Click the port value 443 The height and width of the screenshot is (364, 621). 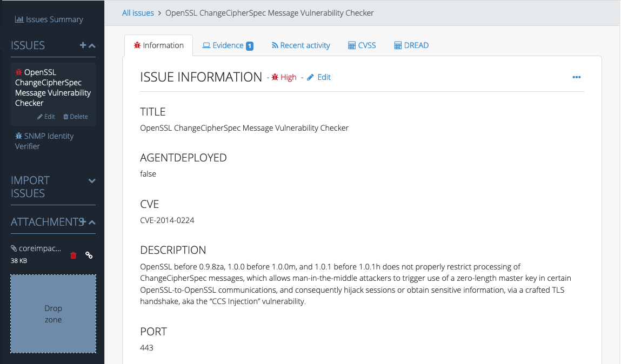point(146,348)
